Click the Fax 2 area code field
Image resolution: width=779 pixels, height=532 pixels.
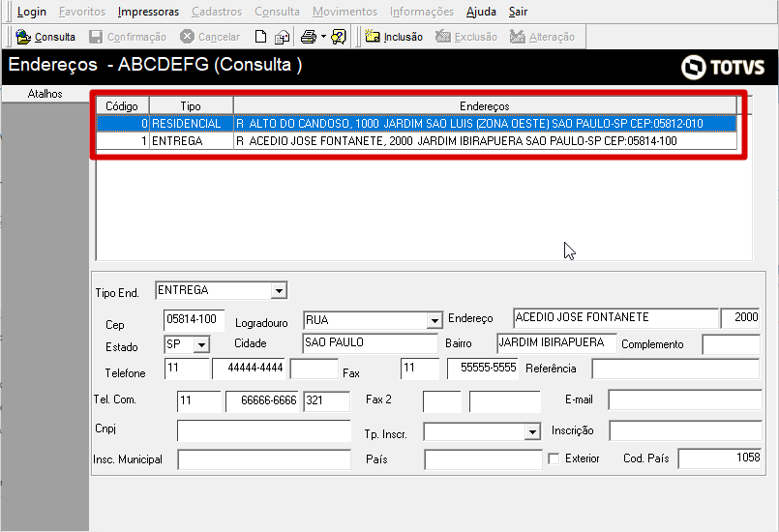442,401
